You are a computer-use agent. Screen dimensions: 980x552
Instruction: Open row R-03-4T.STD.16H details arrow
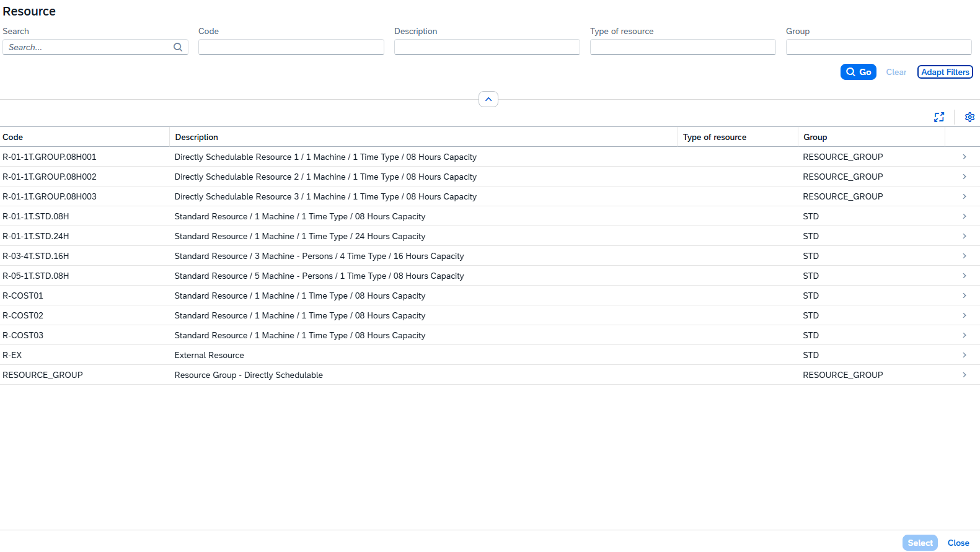pos(965,256)
